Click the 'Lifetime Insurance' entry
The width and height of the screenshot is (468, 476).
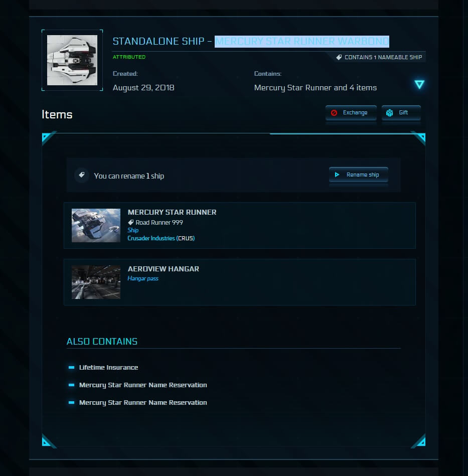109,367
